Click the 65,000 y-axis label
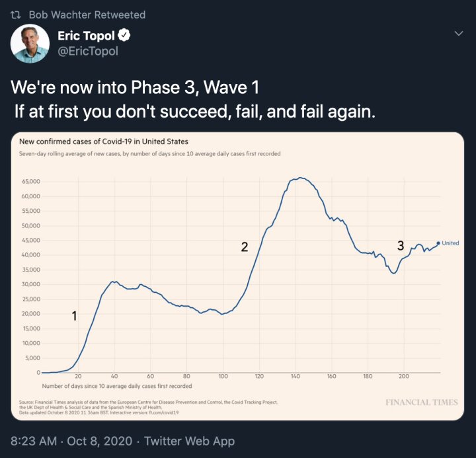Screen dimensions: 476x458 [x=30, y=182]
